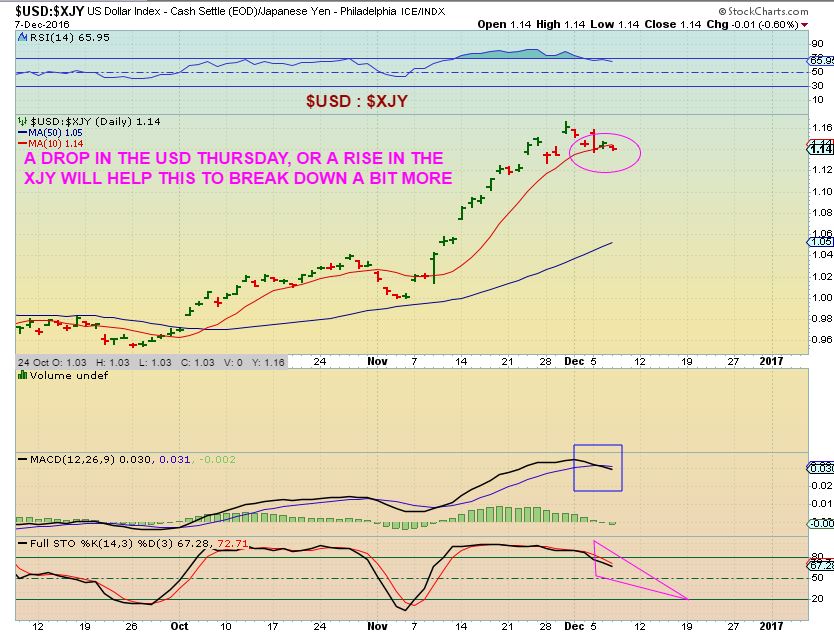Click the "Chg -0.01 (-0.60%)" change value

753,24
